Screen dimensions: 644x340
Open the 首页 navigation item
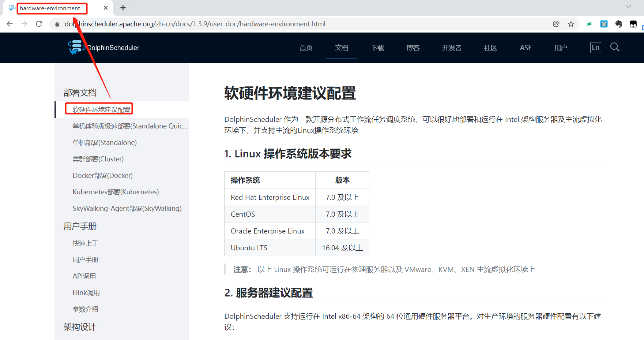(306, 48)
